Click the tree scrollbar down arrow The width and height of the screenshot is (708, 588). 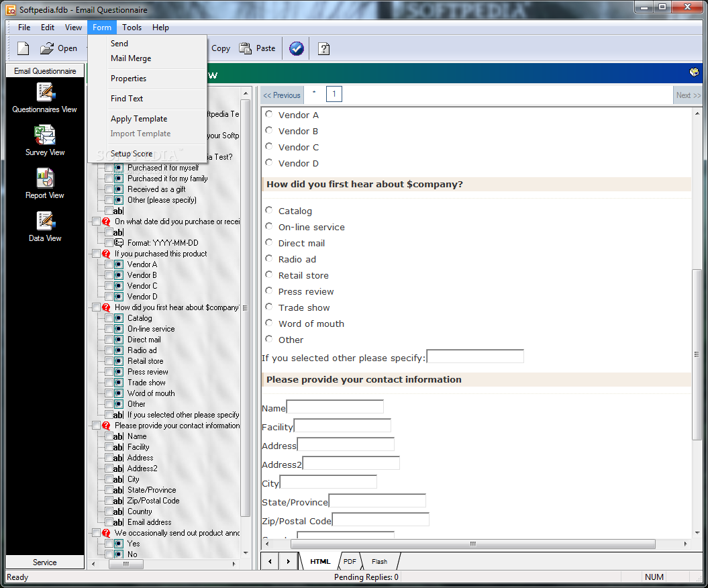(x=246, y=553)
